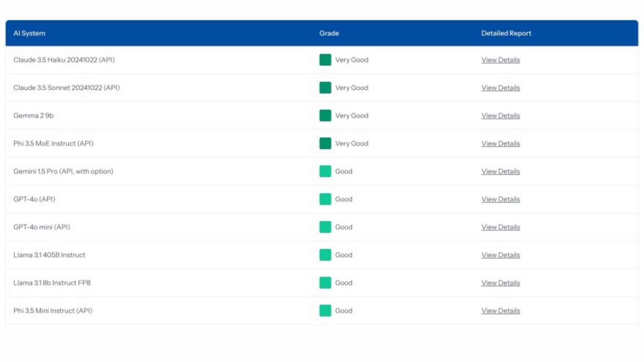644x362 pixels.
Task: Click the grade swatch for Claude 3.5 Haiku
Action: [x=325, y=60]
